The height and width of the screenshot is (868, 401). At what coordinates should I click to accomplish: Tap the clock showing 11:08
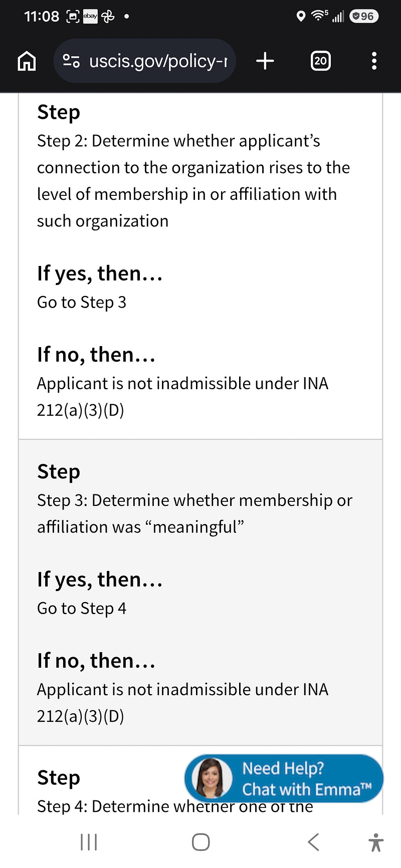[42, 17]
